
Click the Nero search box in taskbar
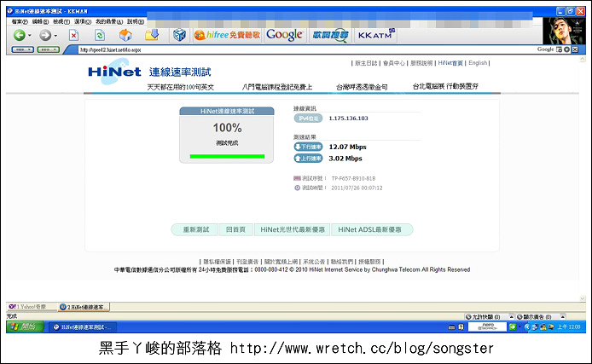pyautogui.click(x=487, y=327)
